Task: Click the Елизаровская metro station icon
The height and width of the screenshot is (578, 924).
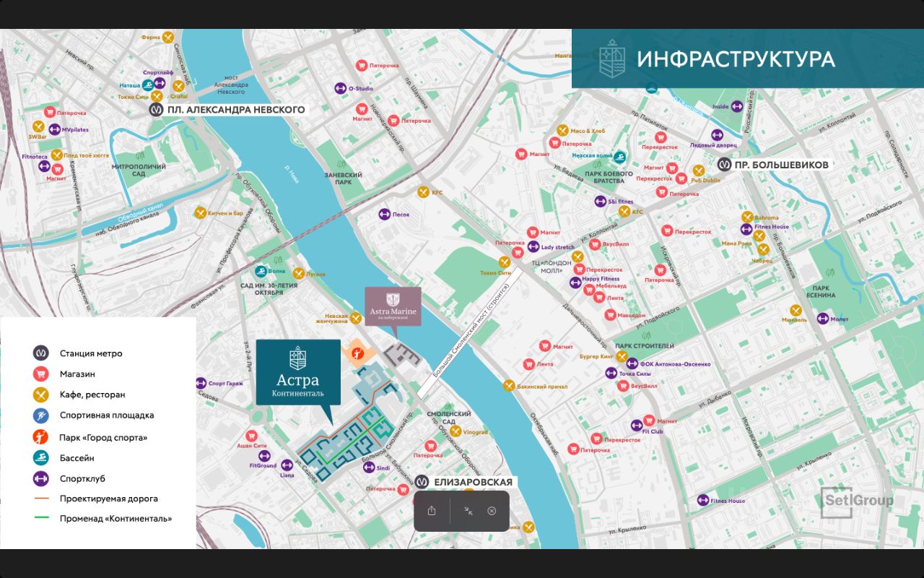Action: (422, 482)
